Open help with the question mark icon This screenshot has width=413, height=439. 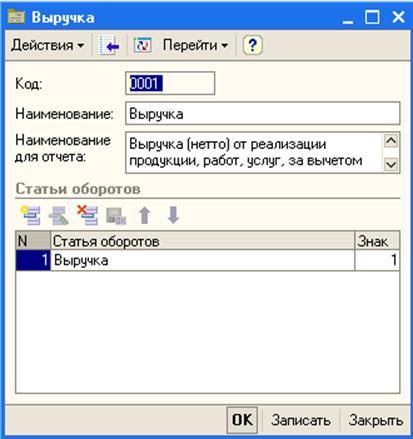(x=252, y=45)
